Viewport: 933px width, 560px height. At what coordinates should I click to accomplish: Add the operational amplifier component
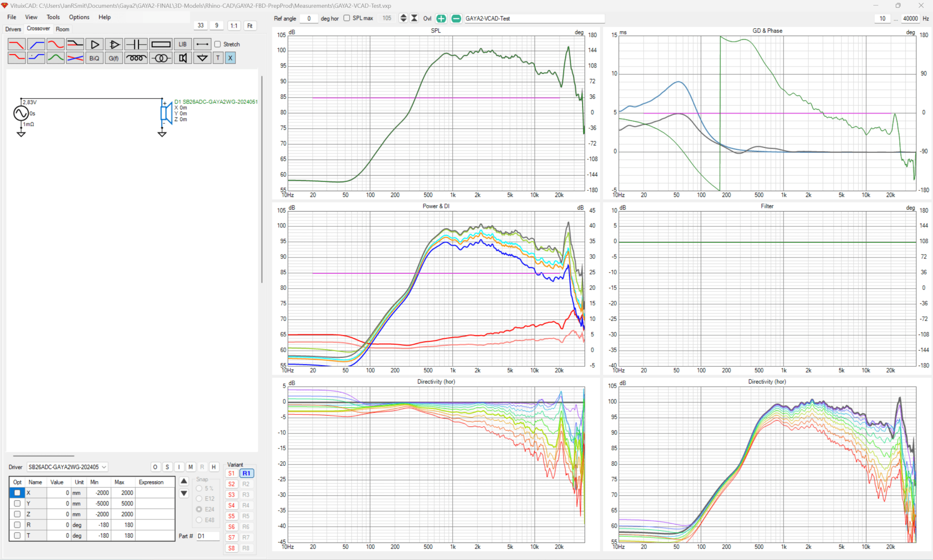[x=114, y=44]
